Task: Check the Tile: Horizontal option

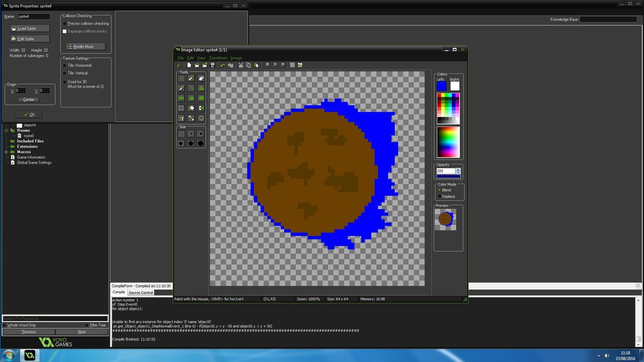Action: [65, 66]
